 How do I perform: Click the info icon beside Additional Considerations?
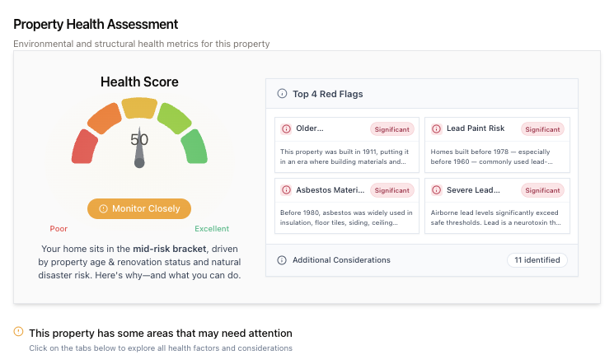282,260
